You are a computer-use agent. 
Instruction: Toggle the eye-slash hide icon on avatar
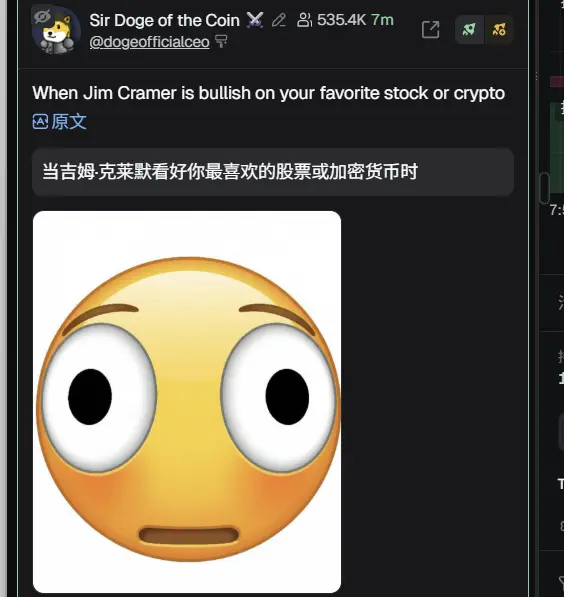pos(42,17)
